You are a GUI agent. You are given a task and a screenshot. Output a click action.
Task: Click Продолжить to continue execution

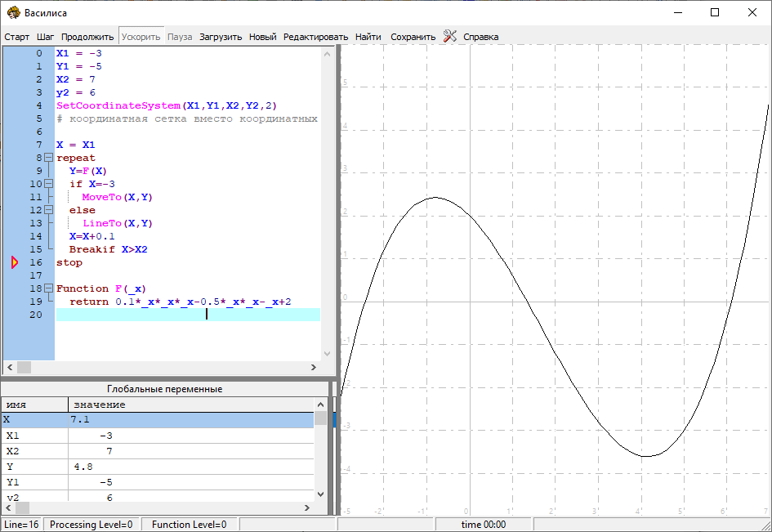pos(87,37)
